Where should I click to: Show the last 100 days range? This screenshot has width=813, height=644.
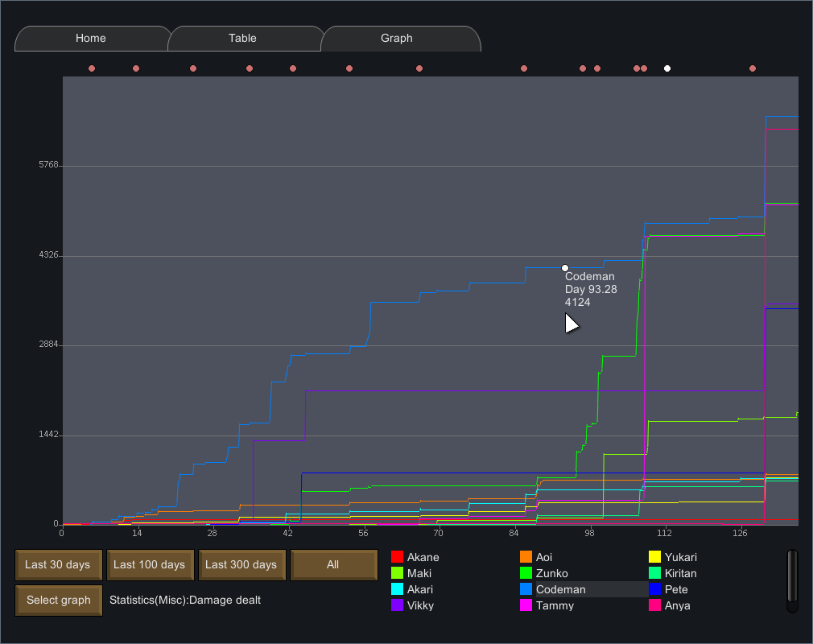150,564
